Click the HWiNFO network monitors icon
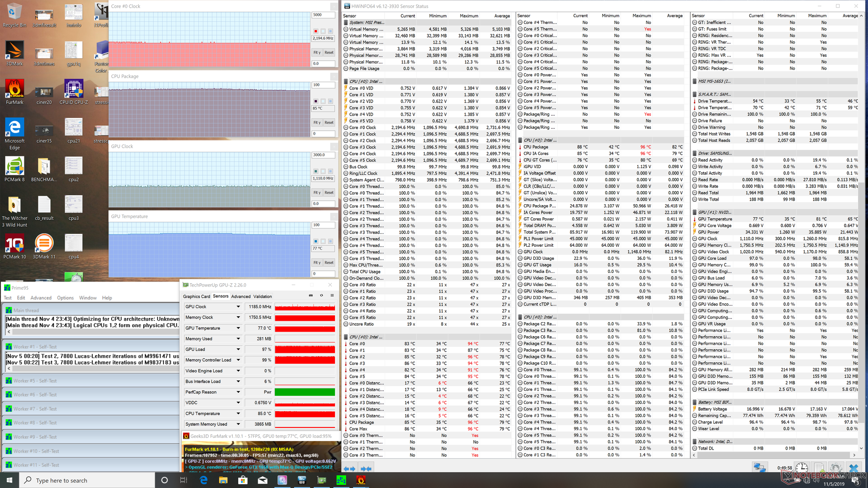The height and width of the screenshot is (488, 868). coord(759,468)
